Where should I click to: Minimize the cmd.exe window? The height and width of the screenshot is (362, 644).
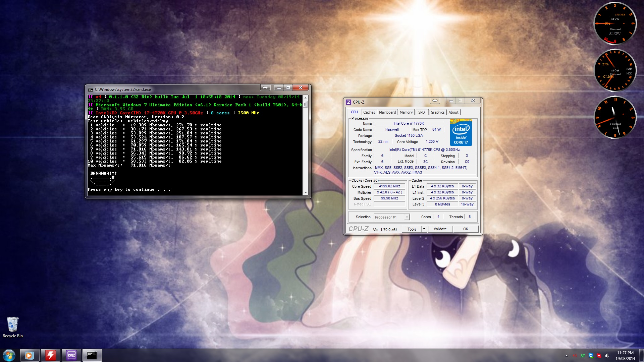pos(279,87)
